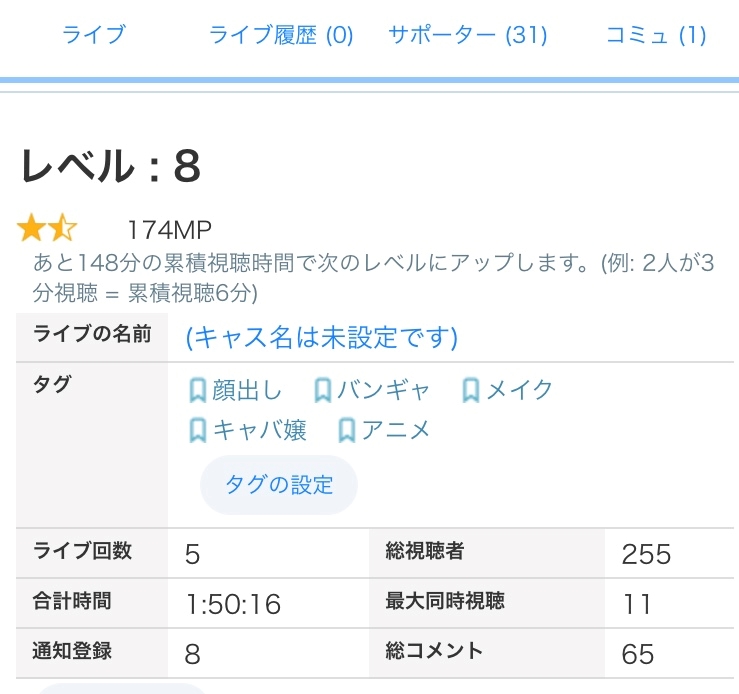Open the バンギャ tag link
739x694 pixels.
click(x=383, y=390)
